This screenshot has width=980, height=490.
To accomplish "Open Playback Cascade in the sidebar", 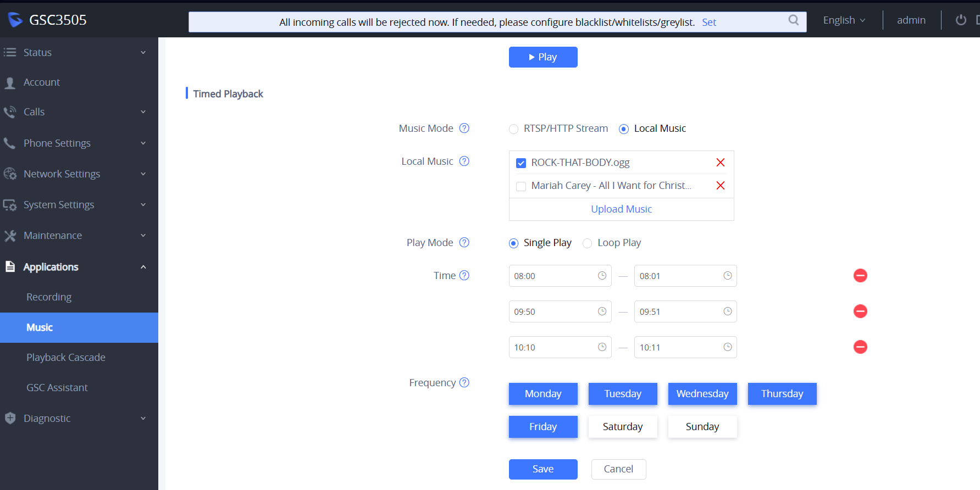I will point(66,358).
